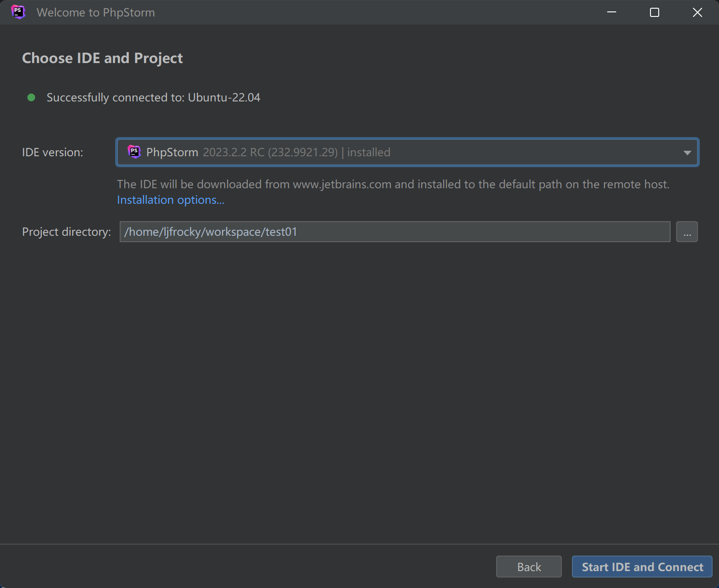This screenshot has width=719, height=588.
Task: Go back using the Back button
Action: (x=529, y=567)
